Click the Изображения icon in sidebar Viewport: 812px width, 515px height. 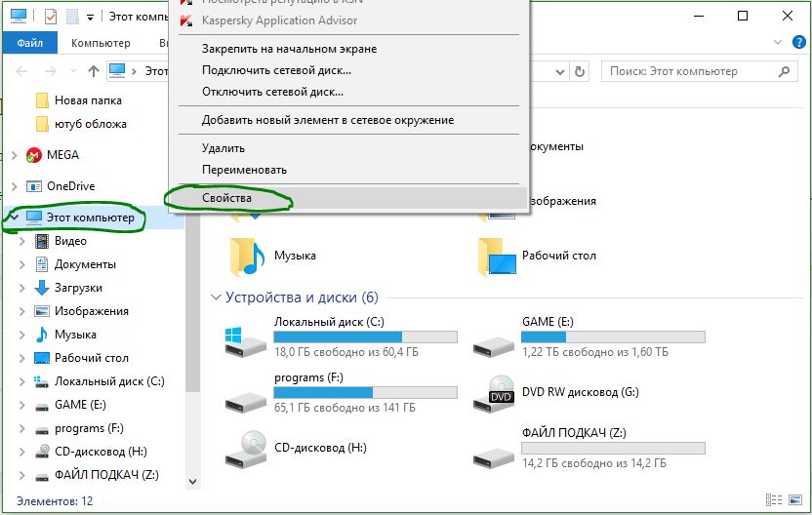pyautogui.click(x=41, y=311)
